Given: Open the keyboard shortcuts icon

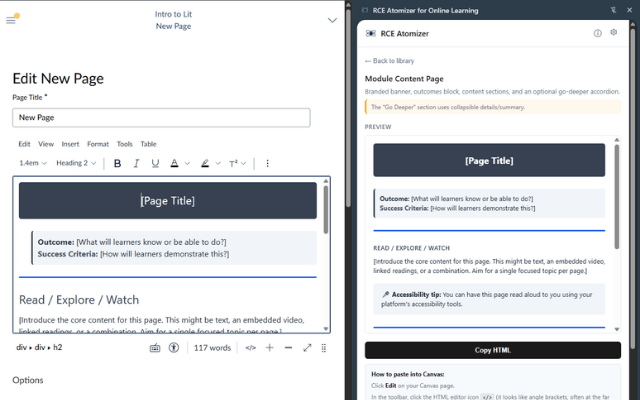Looking at the screenshot, I should point(155,348).
